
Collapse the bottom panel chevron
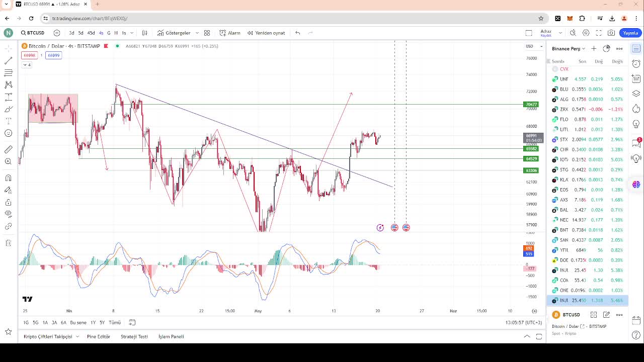pos(527,336)
